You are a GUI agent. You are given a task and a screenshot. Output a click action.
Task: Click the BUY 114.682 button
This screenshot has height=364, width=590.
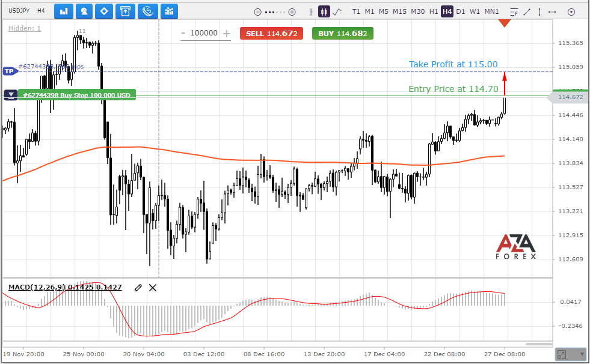pos(342,34)
